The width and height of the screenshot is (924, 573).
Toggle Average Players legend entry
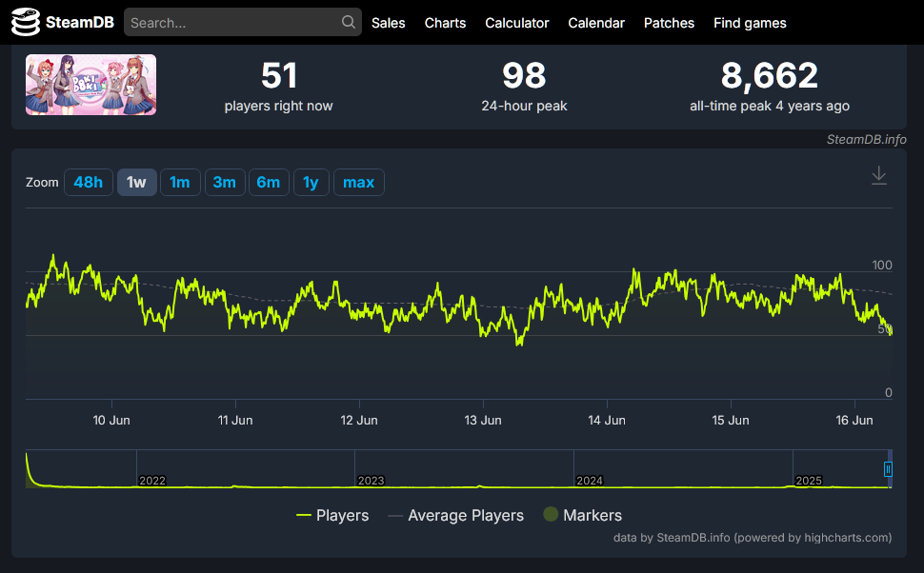tap(455, 515)
